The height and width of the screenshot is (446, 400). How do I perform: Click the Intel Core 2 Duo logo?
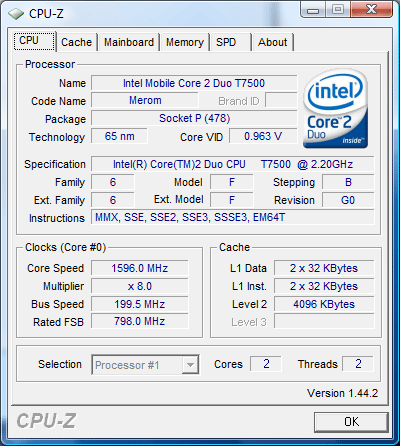[335, 109]
